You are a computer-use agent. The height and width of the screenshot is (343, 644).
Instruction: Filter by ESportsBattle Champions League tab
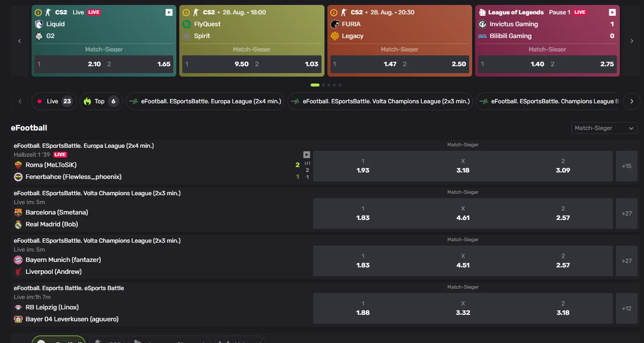click(548, 101)
